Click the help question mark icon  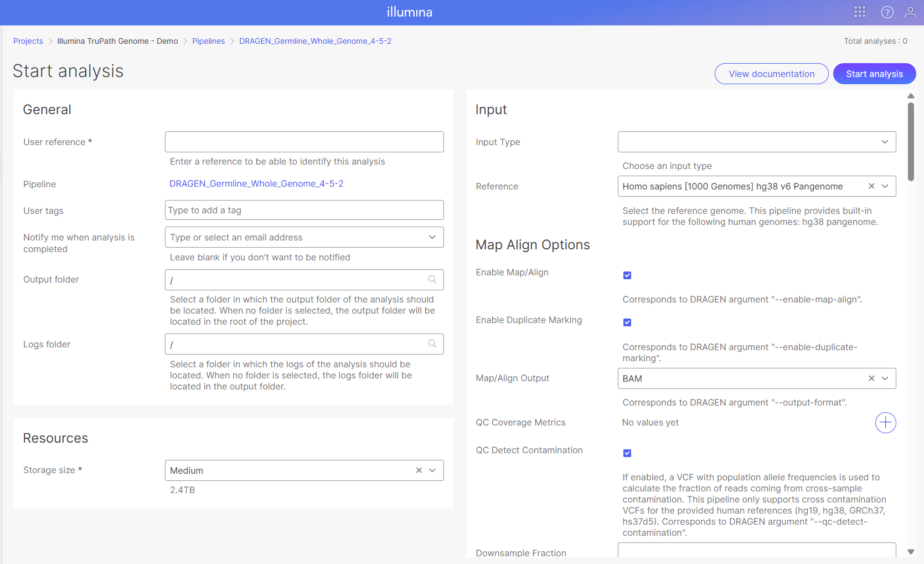point(887,12)
